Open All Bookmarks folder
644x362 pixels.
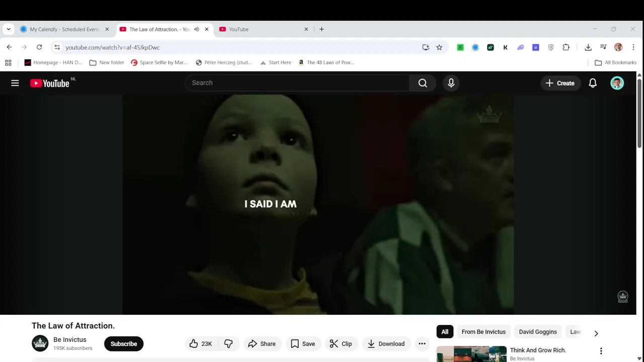[x=615, y=63]
